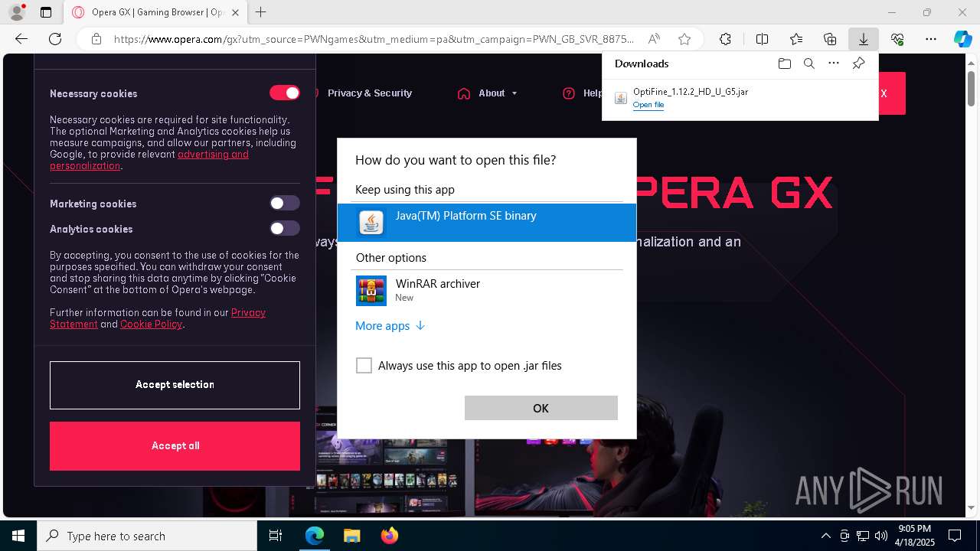The height and width of the screenshot is (551, 980).
Task: Open a new browser tab
Action: [261, 12]
